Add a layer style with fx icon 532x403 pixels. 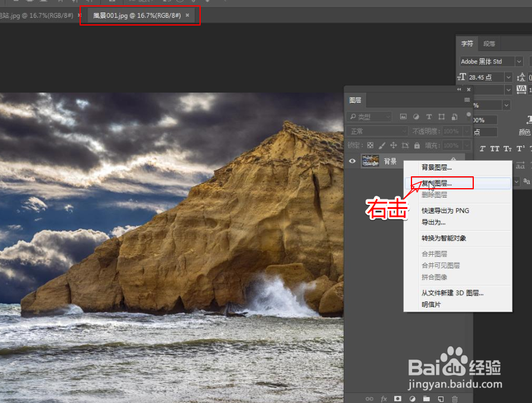(x=384, y=399)
